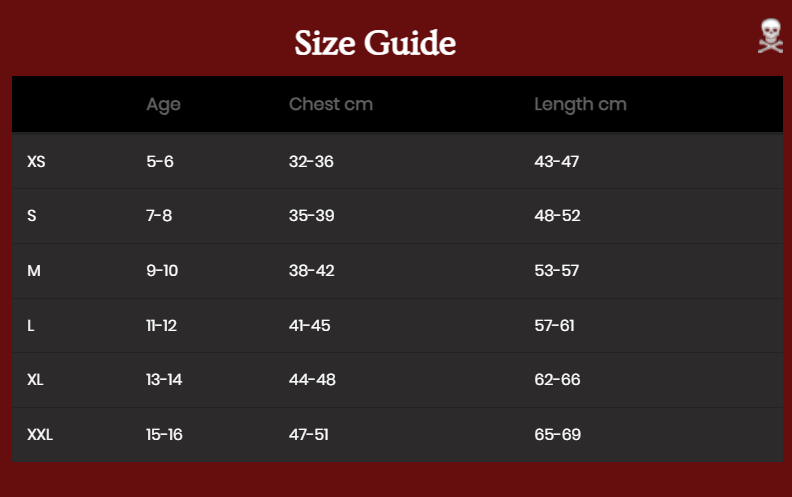Click the 5-6 age cell

click(160, 162)
